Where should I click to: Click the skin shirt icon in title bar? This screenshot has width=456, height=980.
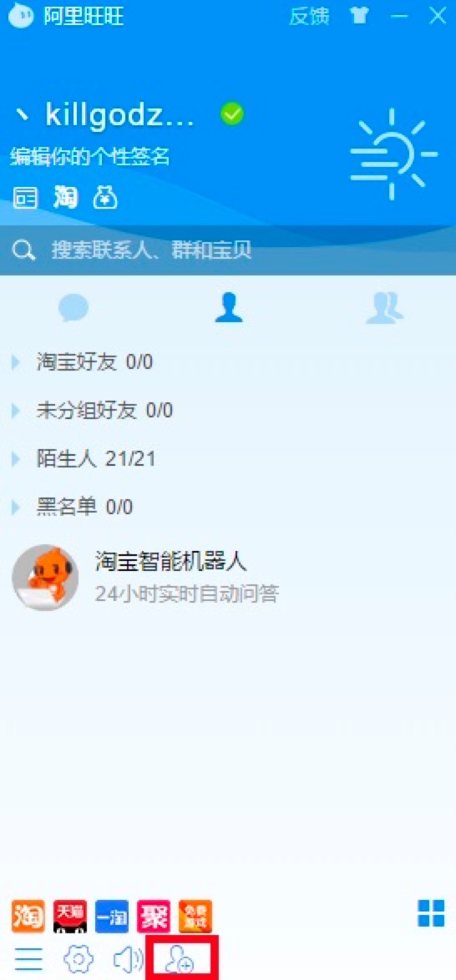click(360, 16)
